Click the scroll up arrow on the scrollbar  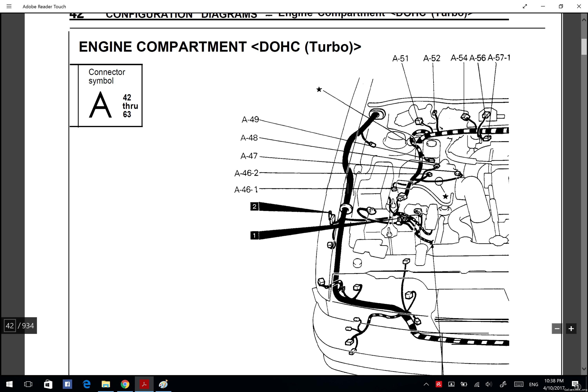point(584,20)
